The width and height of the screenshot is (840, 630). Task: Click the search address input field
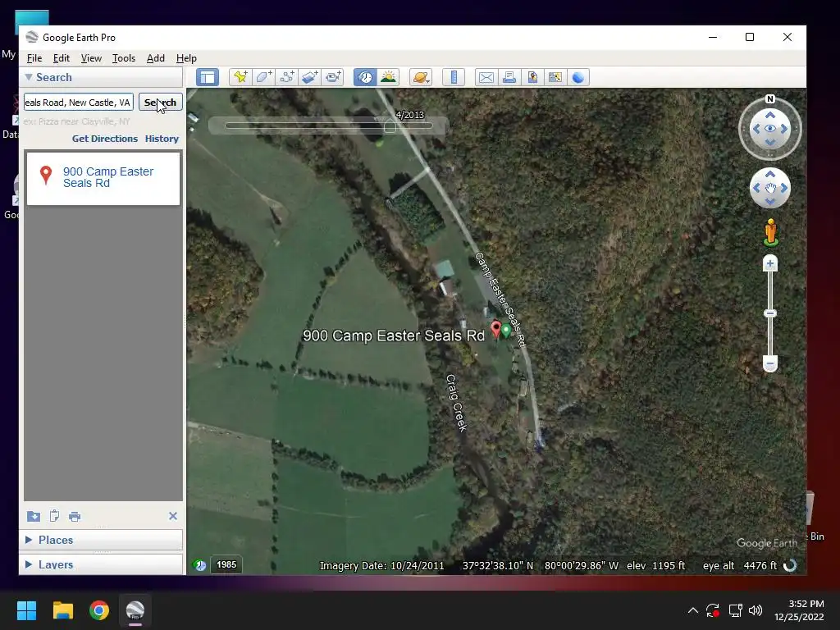[79, 103]
